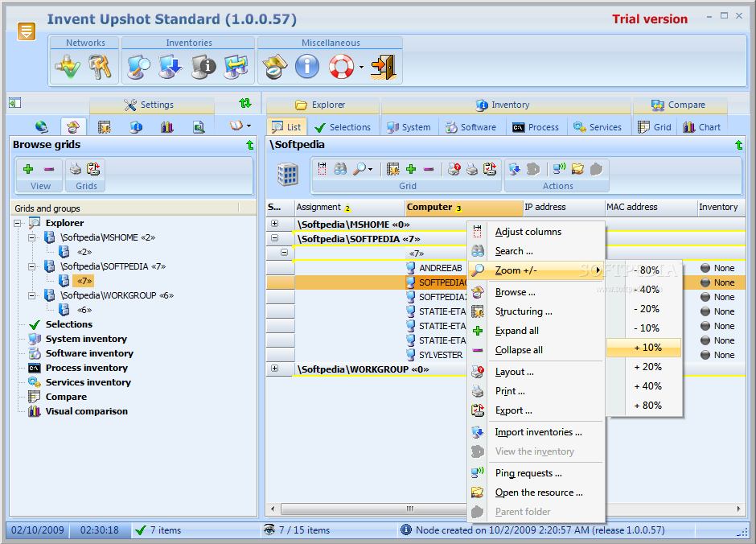Click the open resource folder icon in Actions
This screenshot has width=756, height=544.
[577, 169]
